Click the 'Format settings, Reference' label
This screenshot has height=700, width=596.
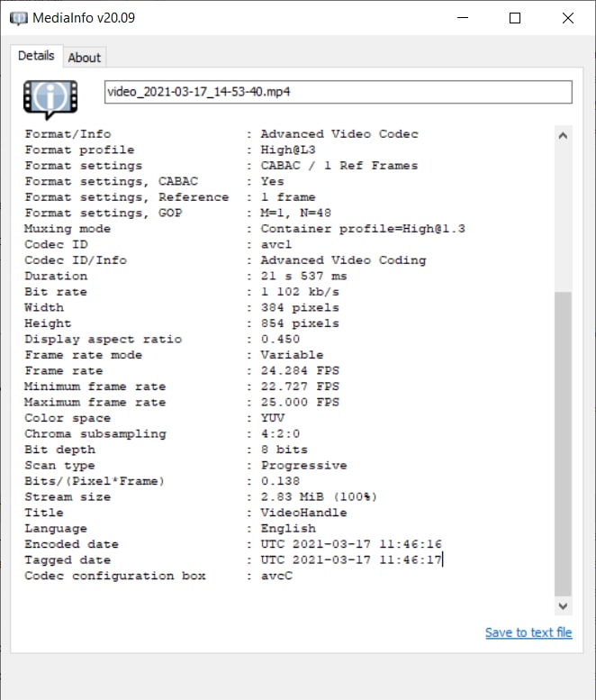pos(127,197)
